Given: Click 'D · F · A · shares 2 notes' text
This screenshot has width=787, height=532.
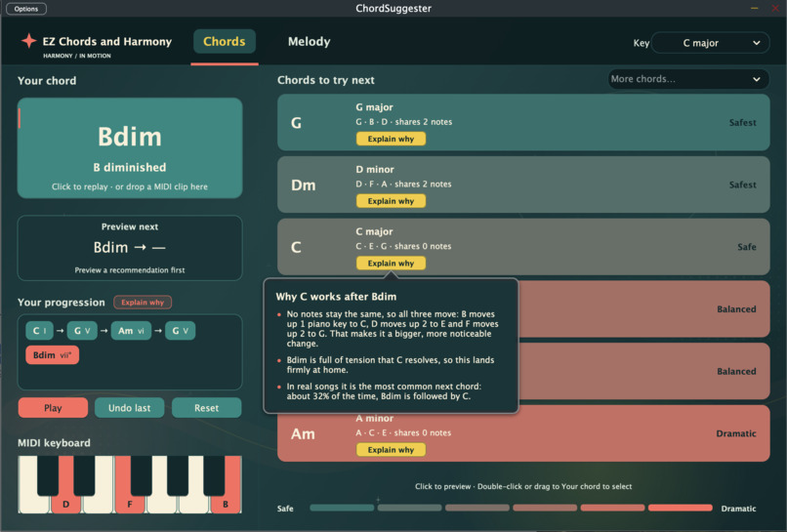Looking at the screenshot, I should pos(403,184).
